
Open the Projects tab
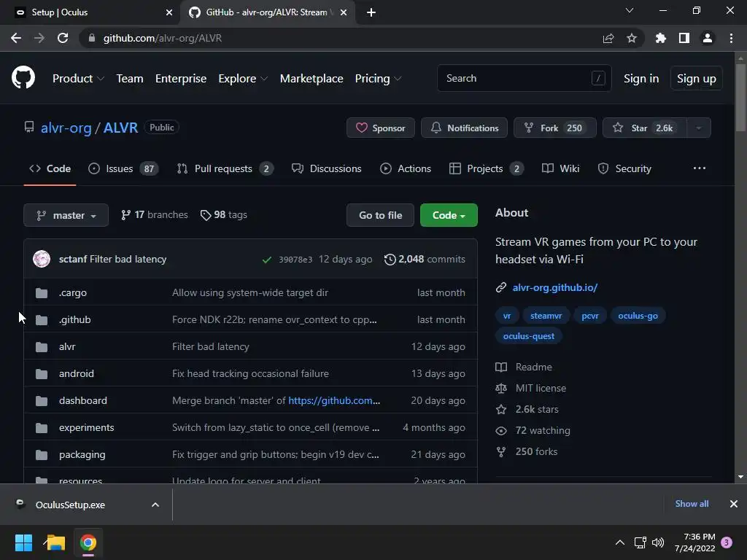(487, 168)
